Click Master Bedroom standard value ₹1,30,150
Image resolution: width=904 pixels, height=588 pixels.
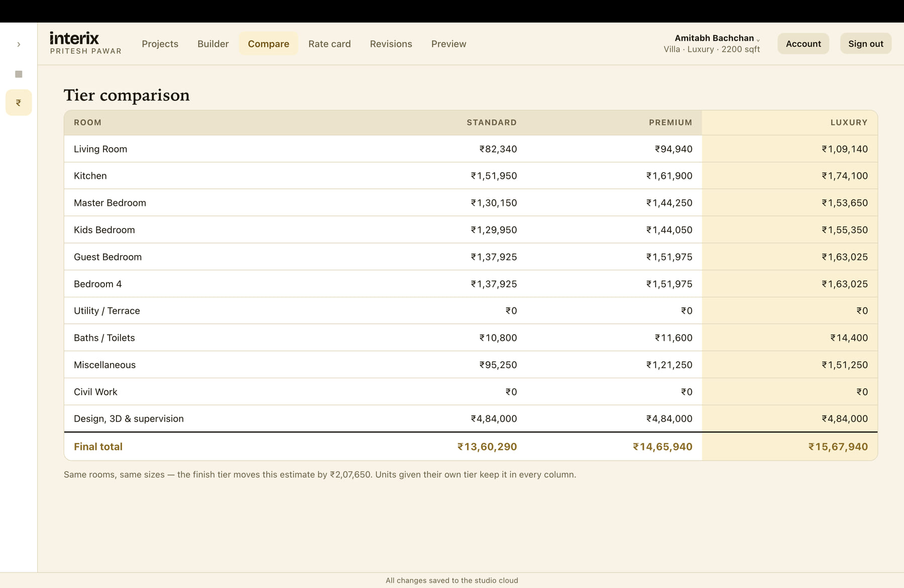(494, 203)
